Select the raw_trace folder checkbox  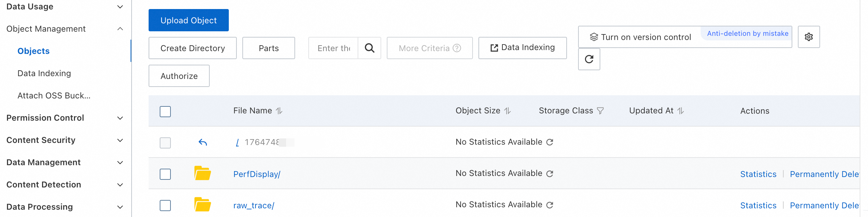165,206
